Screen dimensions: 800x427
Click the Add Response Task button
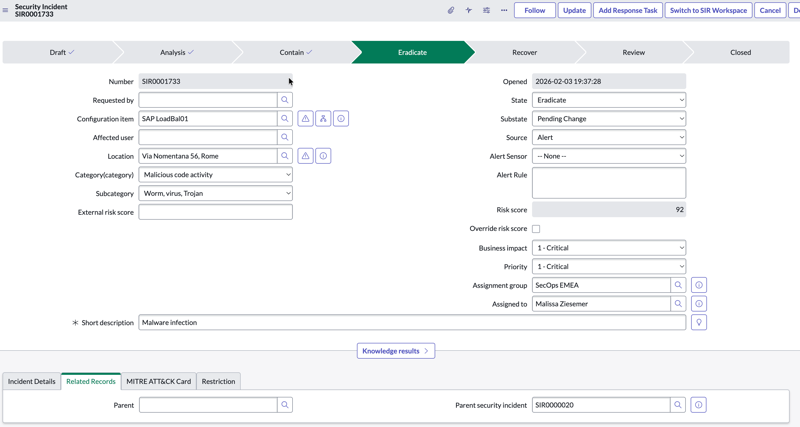[628, 10]
